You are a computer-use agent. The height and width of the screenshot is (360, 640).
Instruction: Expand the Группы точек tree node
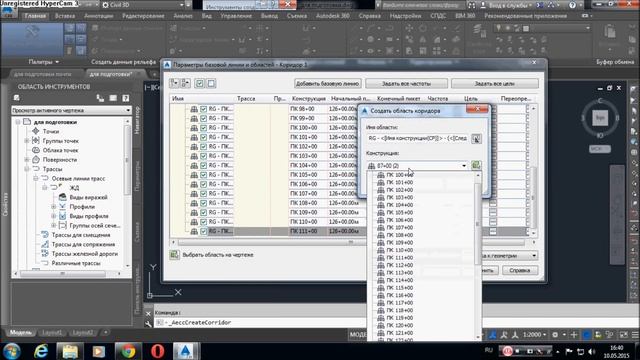27,141
